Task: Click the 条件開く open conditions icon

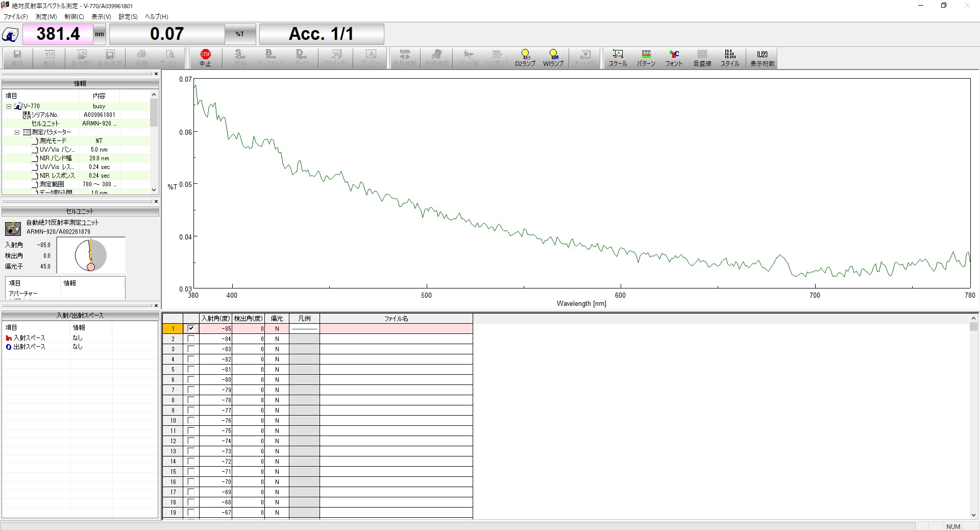Action: pos(82,58)
